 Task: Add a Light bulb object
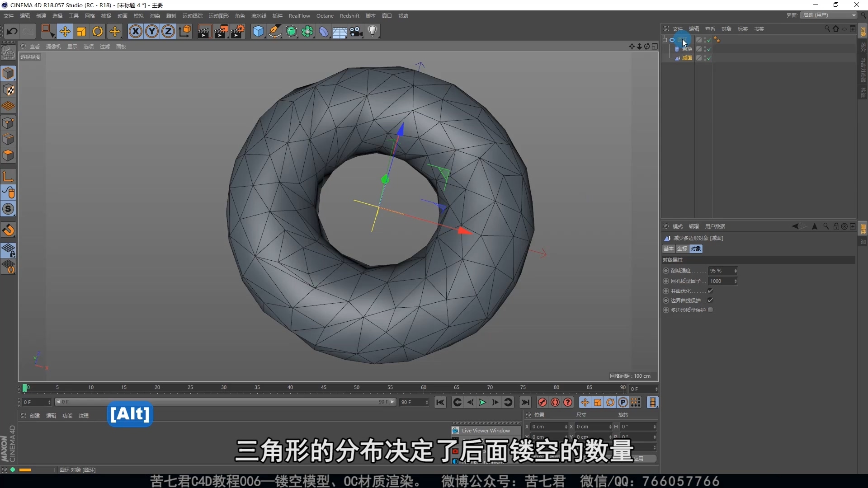[373, 31]
